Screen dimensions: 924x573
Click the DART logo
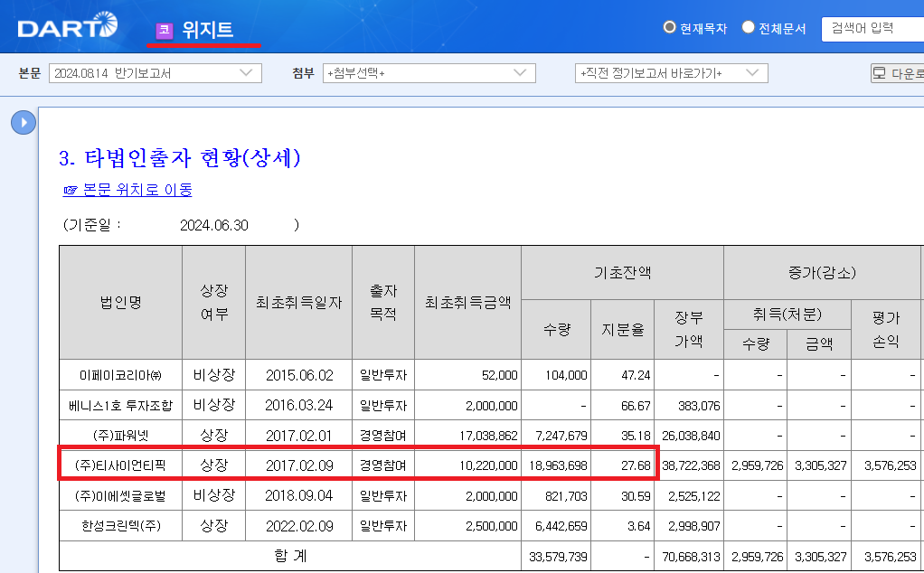click(67, 25)
